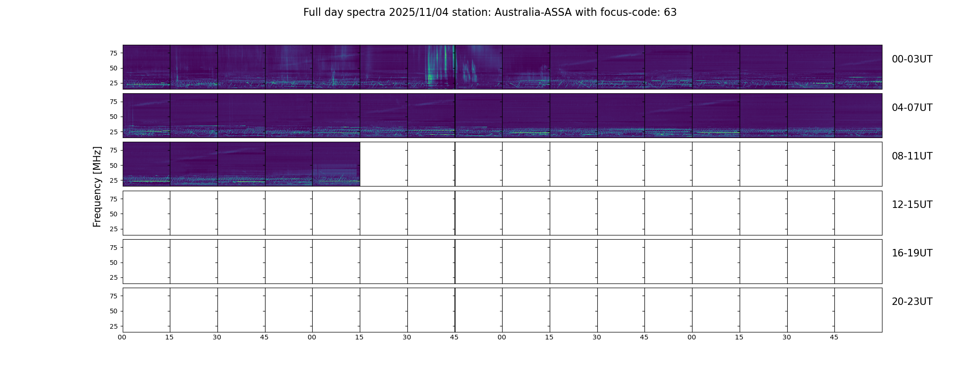Click the "12-15UT" row label
The image size is (980, 373).
click(x=912, y=205)
